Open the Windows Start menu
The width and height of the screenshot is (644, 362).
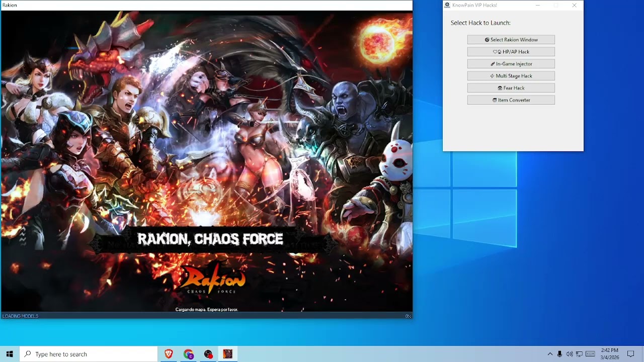(x=10, y=354)
